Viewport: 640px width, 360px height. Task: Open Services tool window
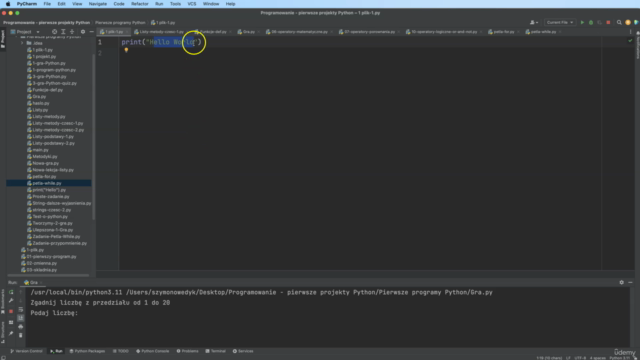pyautogui.click(x=243, y=351)
